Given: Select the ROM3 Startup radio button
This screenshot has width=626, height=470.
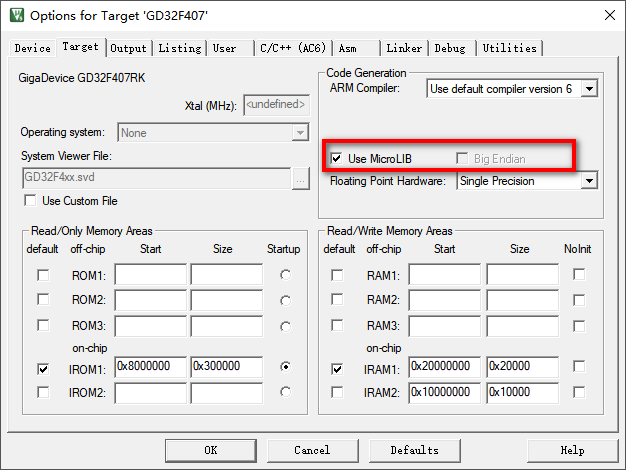Looking at the screenshot, I should click(285, 326).
